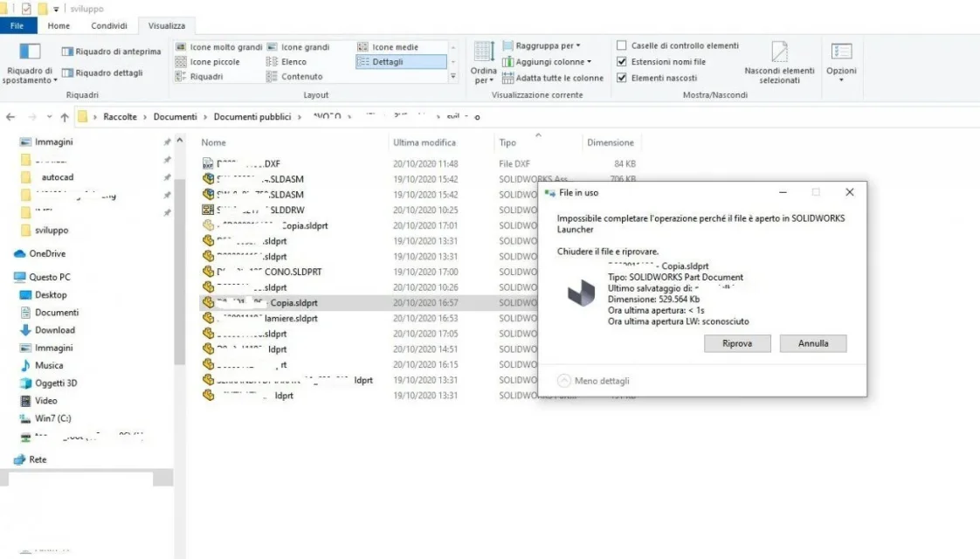Open Musica folder in sidebar
The width and height of the screenshot is (980, 559).
point(48,365)
